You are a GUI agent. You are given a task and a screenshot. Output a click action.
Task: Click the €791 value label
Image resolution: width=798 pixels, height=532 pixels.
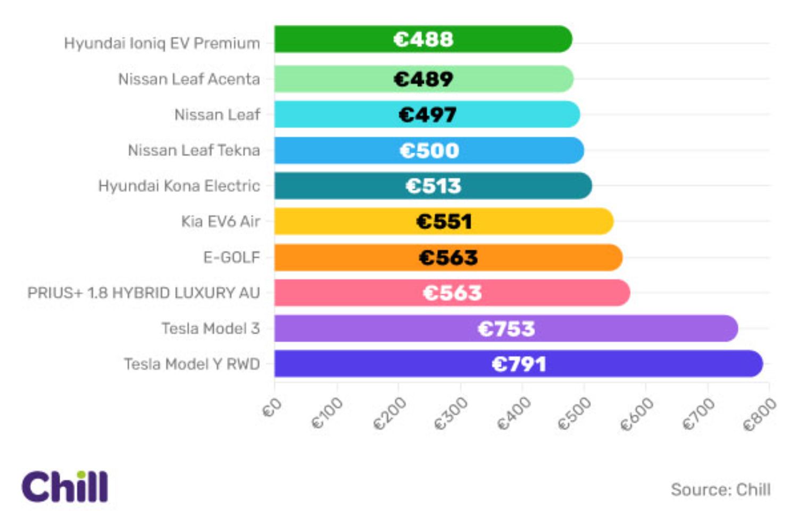519,364
